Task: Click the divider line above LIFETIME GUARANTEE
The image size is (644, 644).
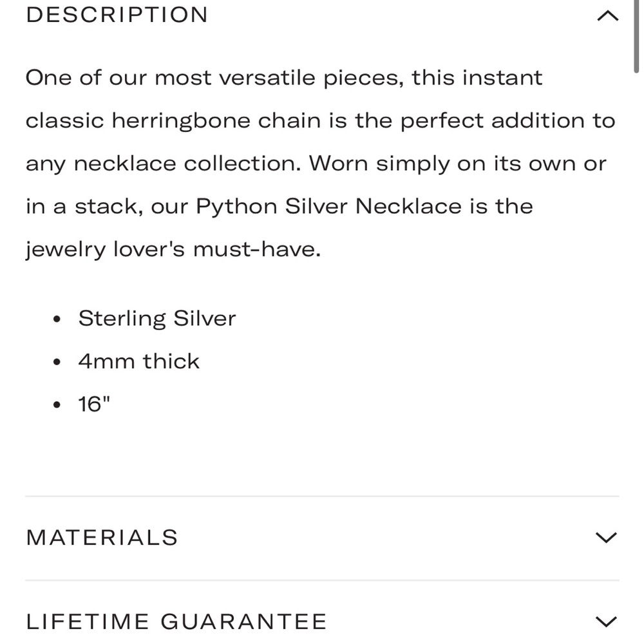Action: [322, 579]
